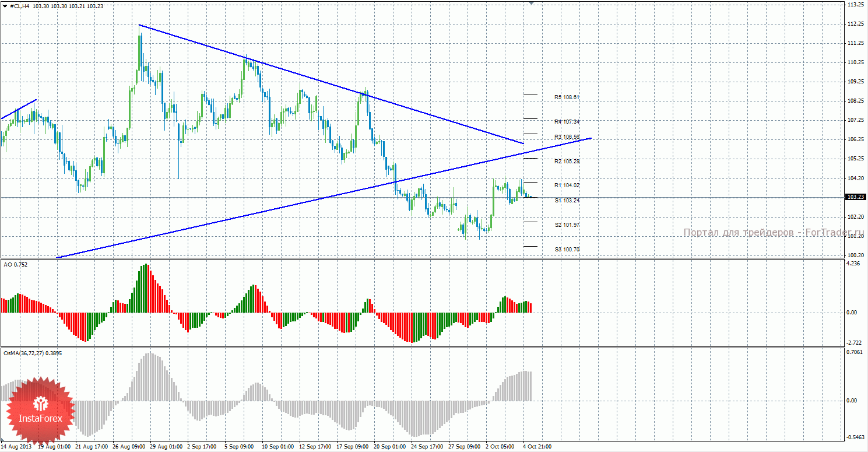Click the "S1 103.24" pivot label
This screenshot has height=452, width=868.
tap(567, 200)
